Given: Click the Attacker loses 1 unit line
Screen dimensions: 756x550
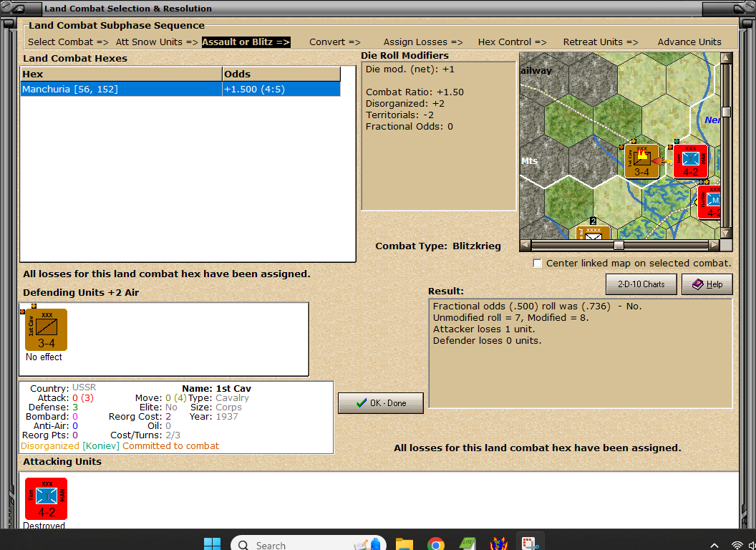Looking at the screenshot, I should point(483,329).
